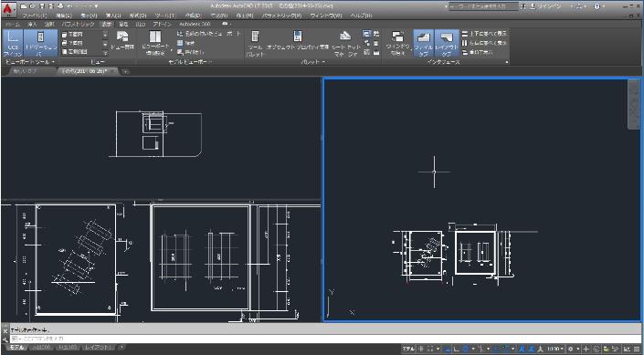Open the status bar customization menu icon
Screen dimensions: 644x355
637,349
